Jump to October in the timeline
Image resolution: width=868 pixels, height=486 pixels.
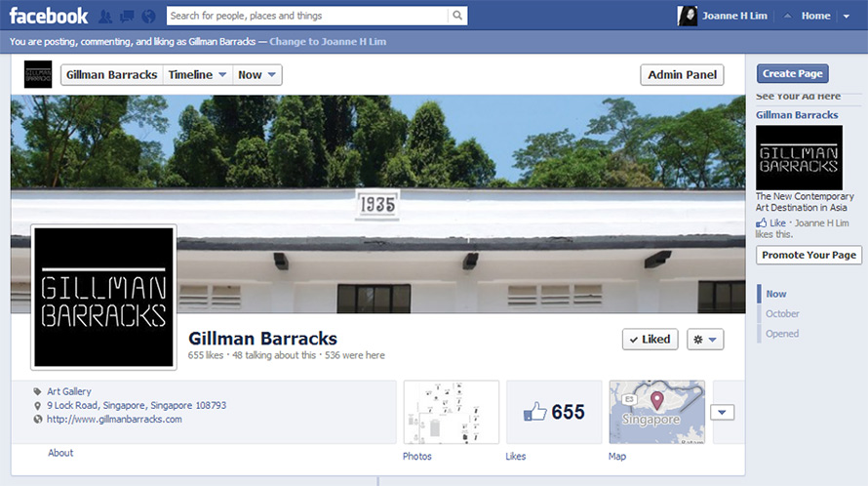[x=782, y=313]
